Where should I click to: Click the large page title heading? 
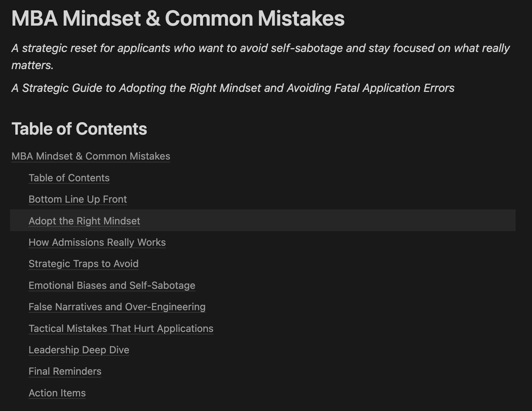point(178,19)
